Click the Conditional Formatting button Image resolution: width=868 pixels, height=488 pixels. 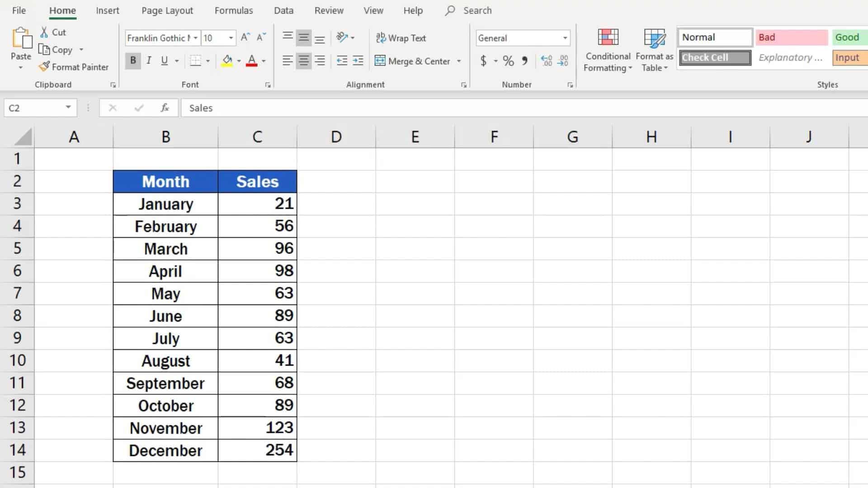tap(607, 50)
